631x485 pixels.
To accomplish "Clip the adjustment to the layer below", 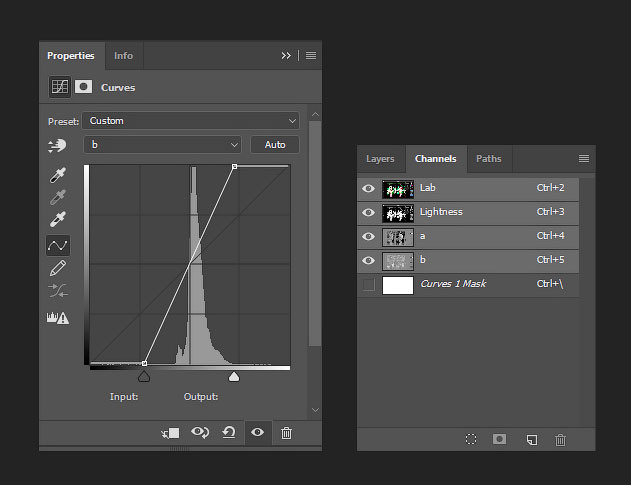I will [170, 433].
